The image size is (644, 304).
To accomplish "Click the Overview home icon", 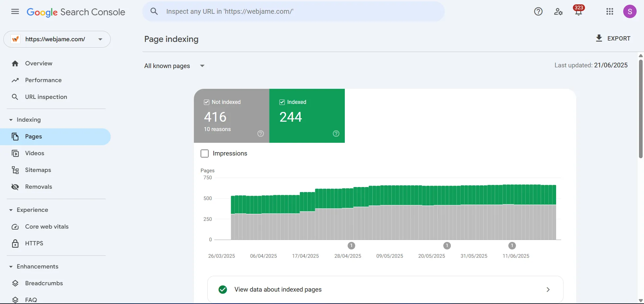I will point(15,64).
